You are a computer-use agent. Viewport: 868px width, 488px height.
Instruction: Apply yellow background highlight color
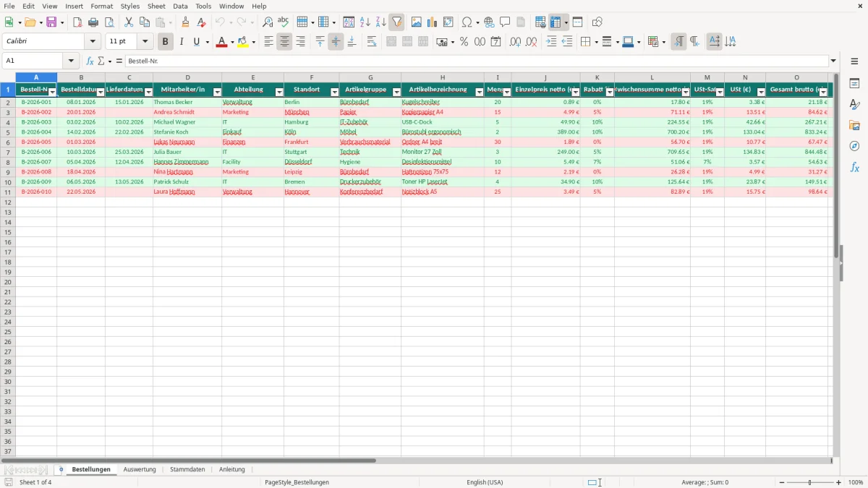click(242, 42)
